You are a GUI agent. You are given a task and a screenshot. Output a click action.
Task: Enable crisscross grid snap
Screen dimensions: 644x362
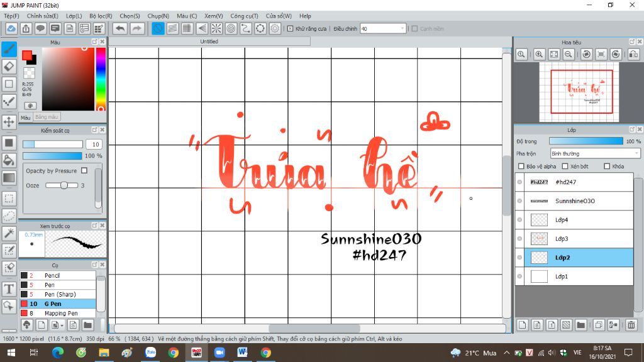click(187, 28)
